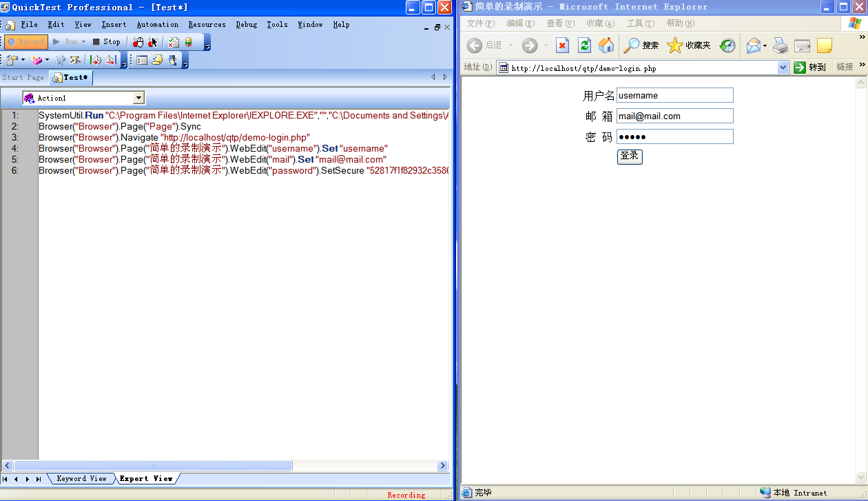This screenshot has height=501, width=868.
Task: Switch to the Start Page tab
Action: click(x=23, y=77)
